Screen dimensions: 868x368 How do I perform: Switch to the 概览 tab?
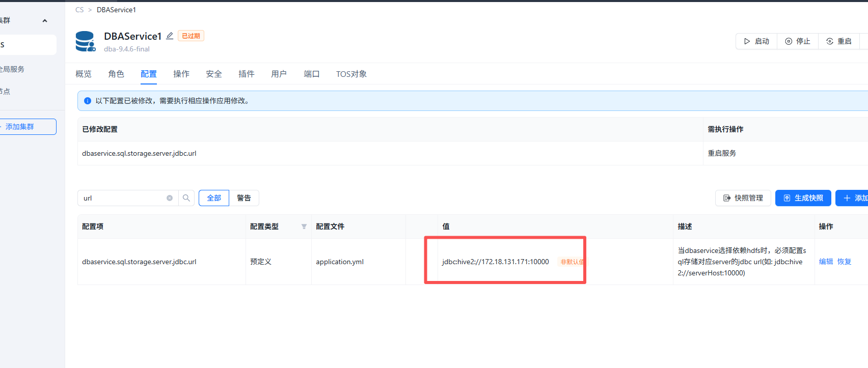pos(84,74)
